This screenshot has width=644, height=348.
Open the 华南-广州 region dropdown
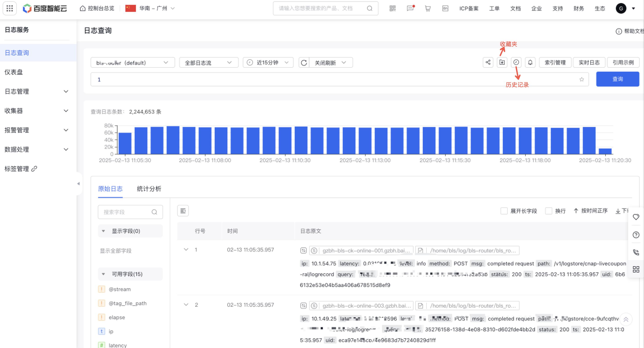[x=150, y=8]
